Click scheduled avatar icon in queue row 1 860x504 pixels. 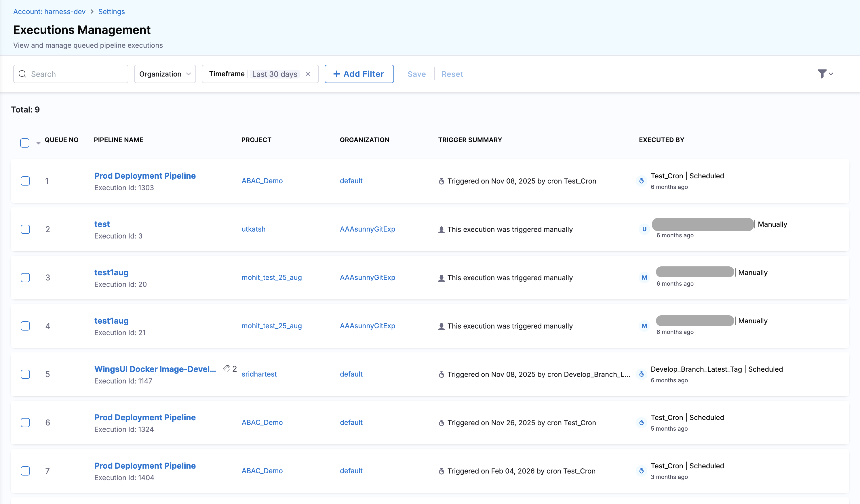coord(642,181)
